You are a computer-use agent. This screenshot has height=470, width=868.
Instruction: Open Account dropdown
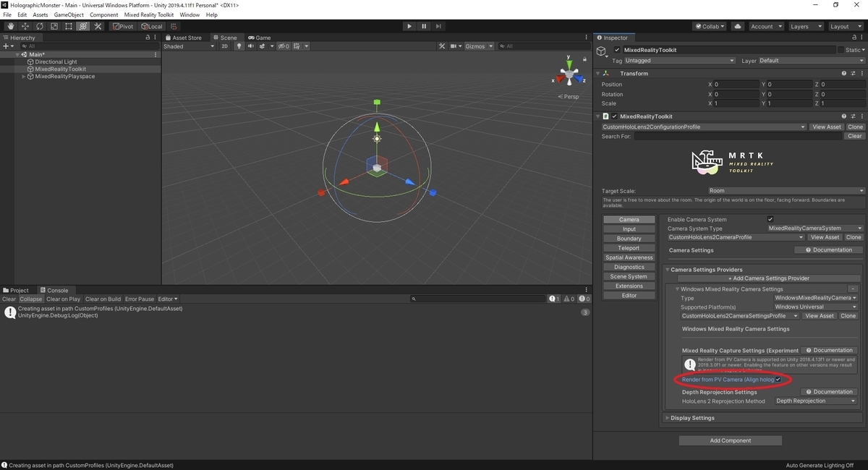(x=765, y=26)
